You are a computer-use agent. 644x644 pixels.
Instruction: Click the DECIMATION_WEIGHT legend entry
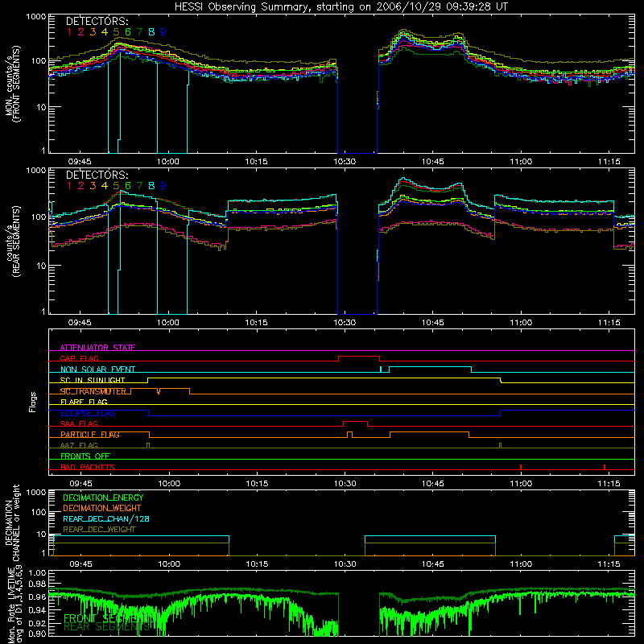(102, 508)
